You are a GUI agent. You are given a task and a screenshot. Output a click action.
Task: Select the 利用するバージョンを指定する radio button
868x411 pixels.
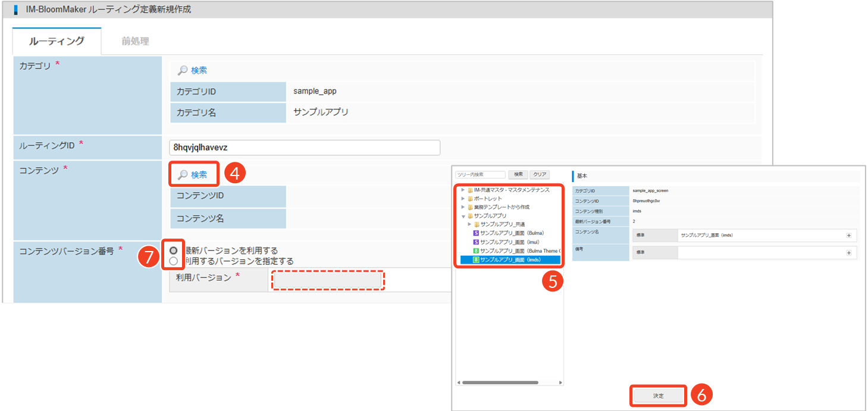coord(173,261)
